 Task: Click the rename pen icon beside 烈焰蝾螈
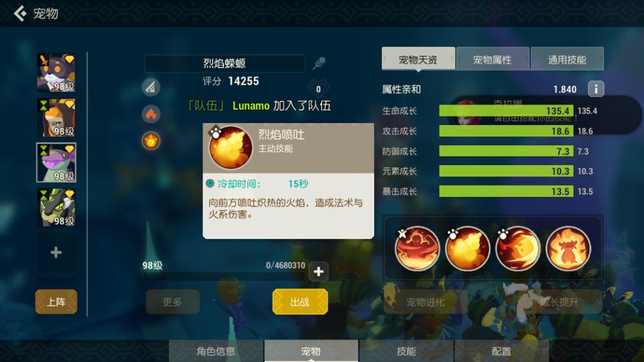318,63
